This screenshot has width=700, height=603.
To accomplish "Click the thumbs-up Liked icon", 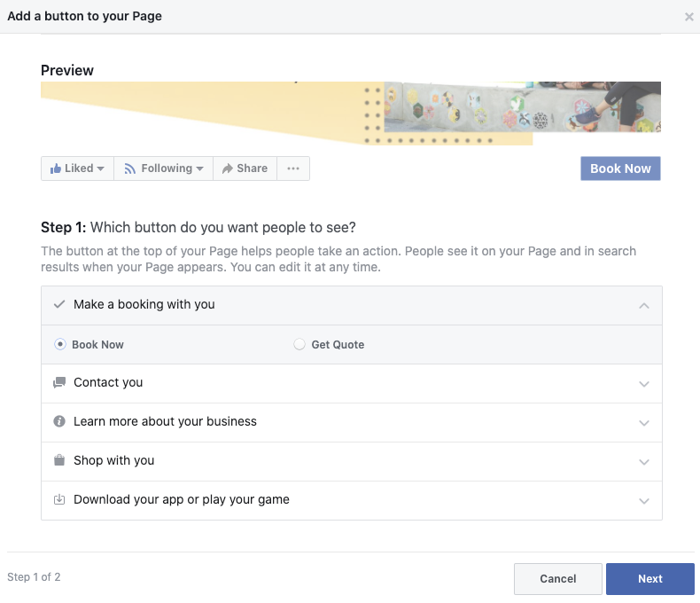I will click(55, 168).
